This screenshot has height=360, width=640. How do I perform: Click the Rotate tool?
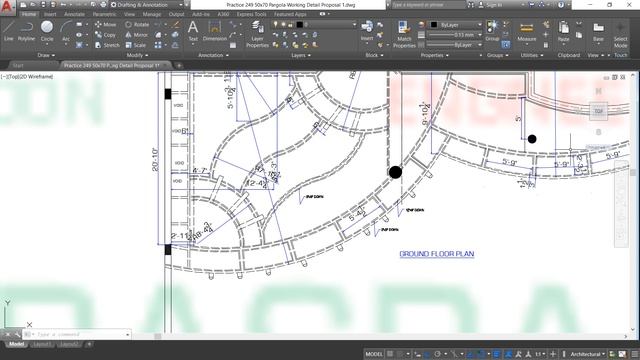pyautogui.click(x=137, y=24)
